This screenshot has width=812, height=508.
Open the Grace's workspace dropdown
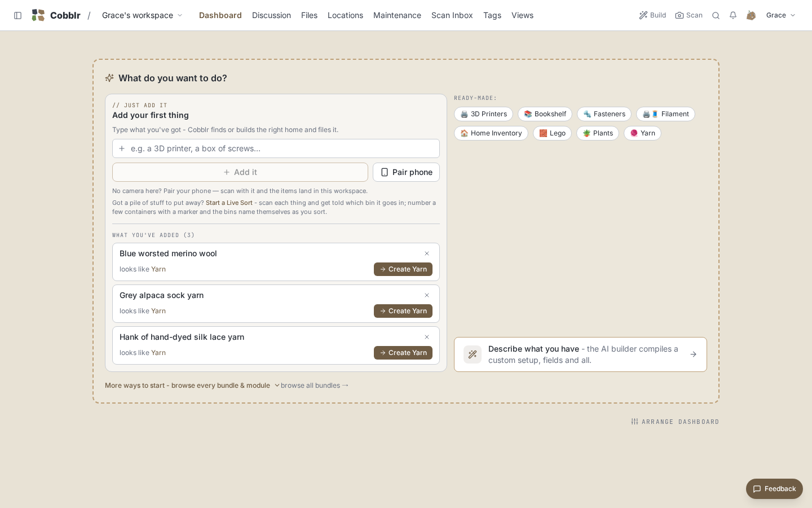[142, 15]
